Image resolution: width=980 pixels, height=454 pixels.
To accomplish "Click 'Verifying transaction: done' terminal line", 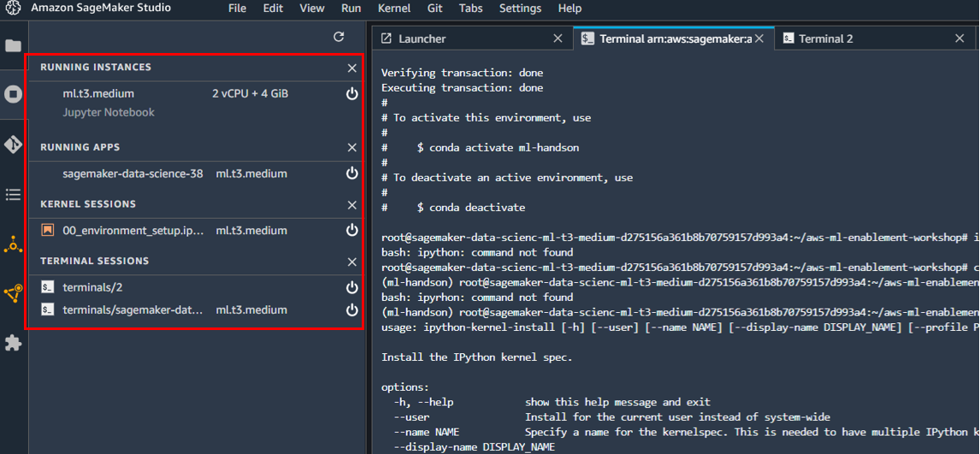I will pos(463,73).
